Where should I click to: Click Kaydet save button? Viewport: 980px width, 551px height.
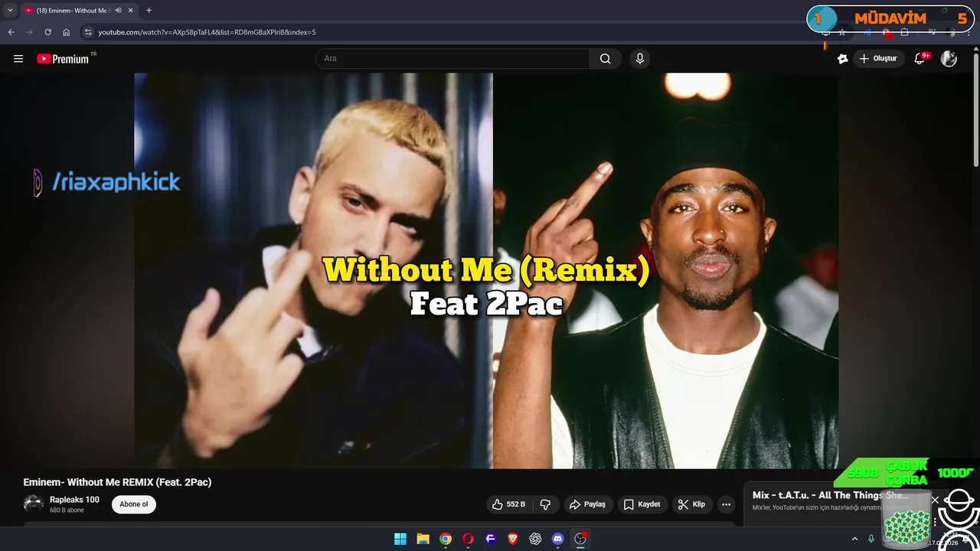[642, 504]
